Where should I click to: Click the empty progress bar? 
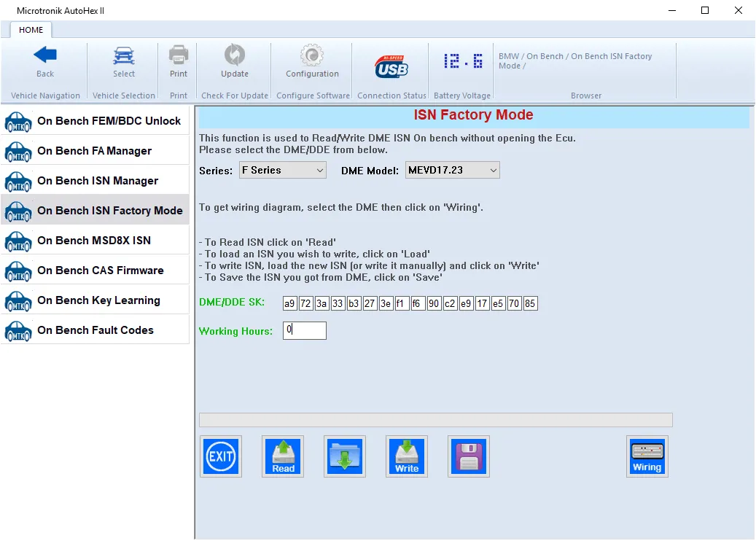click(x=436, y=419)
